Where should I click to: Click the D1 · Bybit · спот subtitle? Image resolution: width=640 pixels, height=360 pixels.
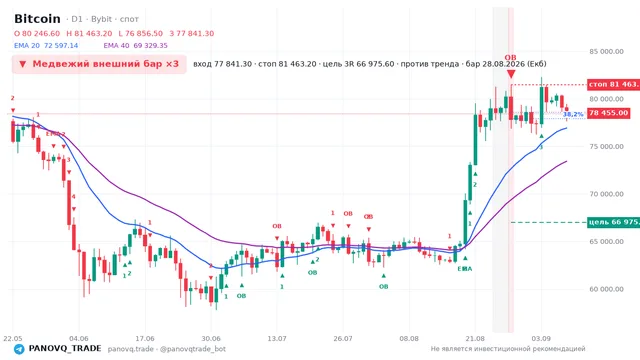click(x=102, y=19)
